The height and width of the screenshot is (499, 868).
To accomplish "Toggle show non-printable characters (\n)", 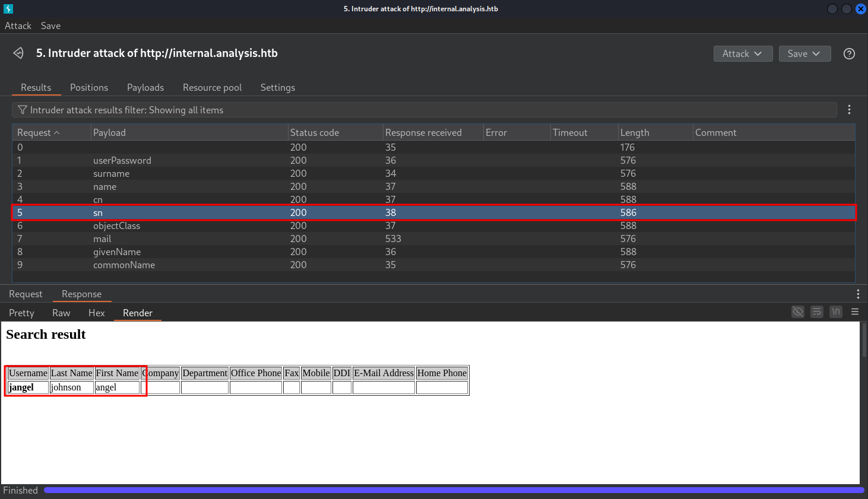I will pos(836,312).
